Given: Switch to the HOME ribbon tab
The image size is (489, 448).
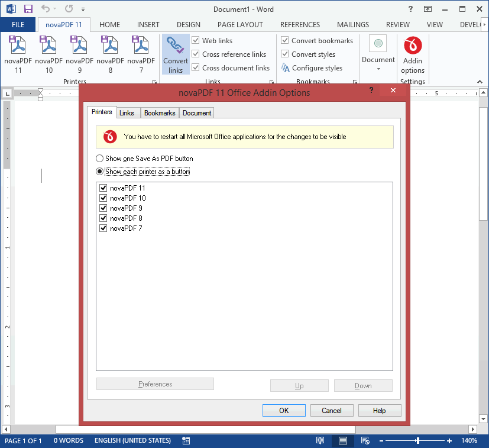Looking at the screenshot, I should click(x=109, y=25).
